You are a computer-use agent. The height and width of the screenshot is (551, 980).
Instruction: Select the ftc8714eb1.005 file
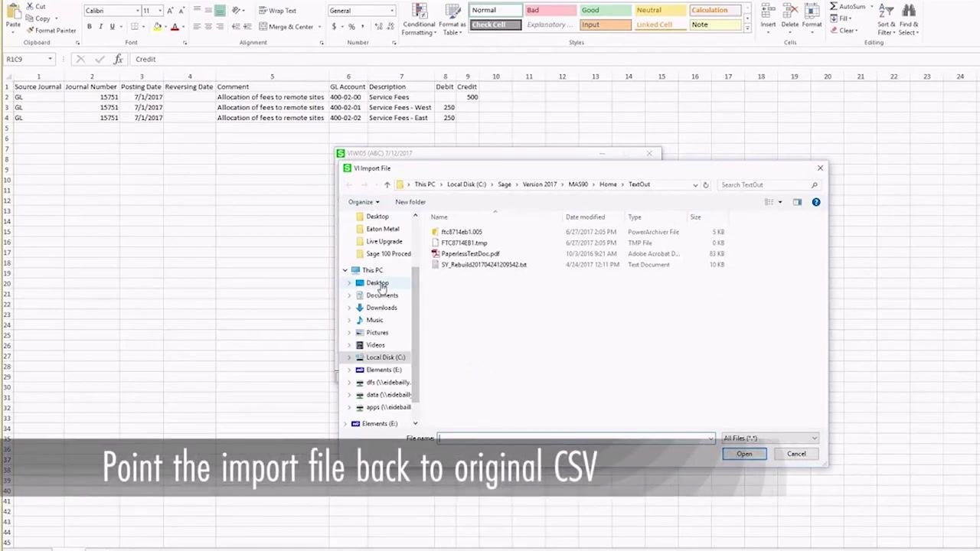click(x=461, y=232)
